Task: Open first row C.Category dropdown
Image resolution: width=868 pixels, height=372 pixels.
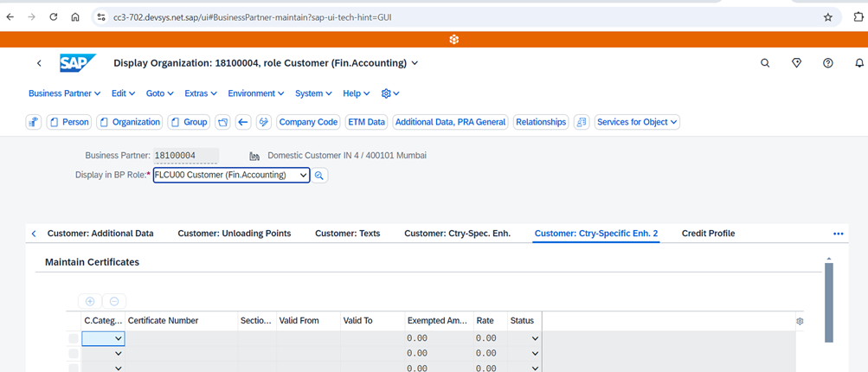Action: click(118, 338)
